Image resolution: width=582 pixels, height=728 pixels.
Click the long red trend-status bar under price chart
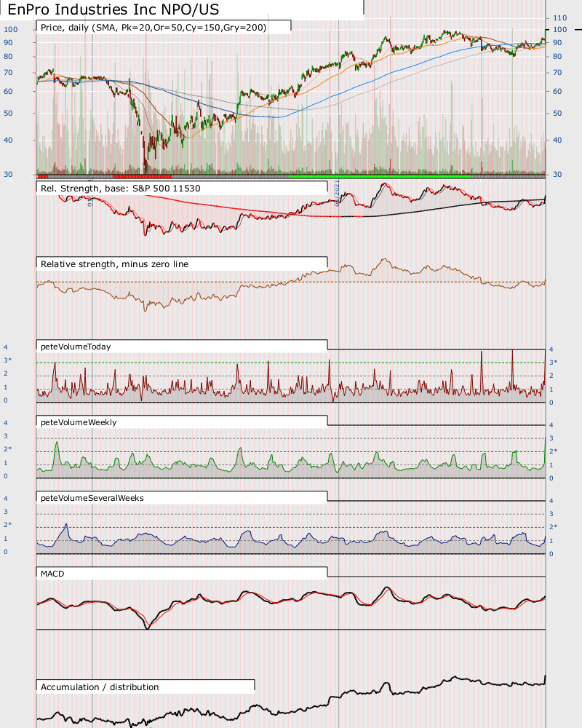coord(142,176)
